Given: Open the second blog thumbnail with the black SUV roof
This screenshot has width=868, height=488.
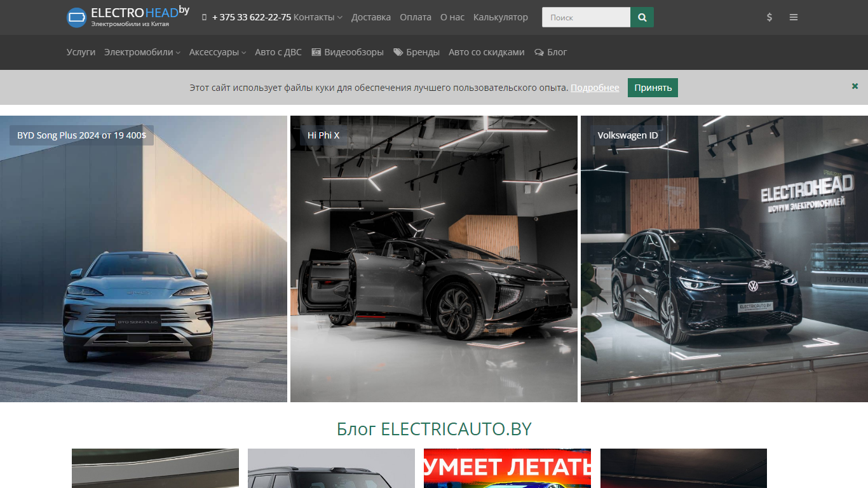Looking at the screenshot, I should point(331,468).
